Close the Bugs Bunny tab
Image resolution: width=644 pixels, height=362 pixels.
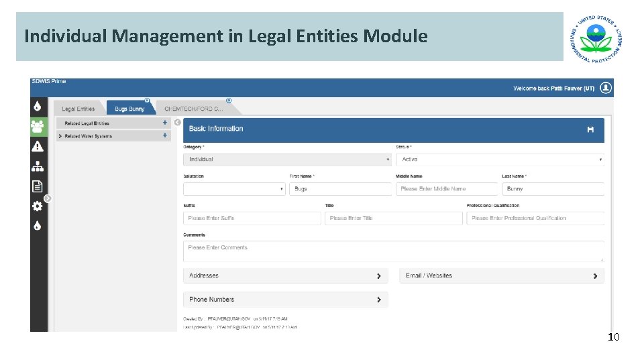click(x=147, y=101)
